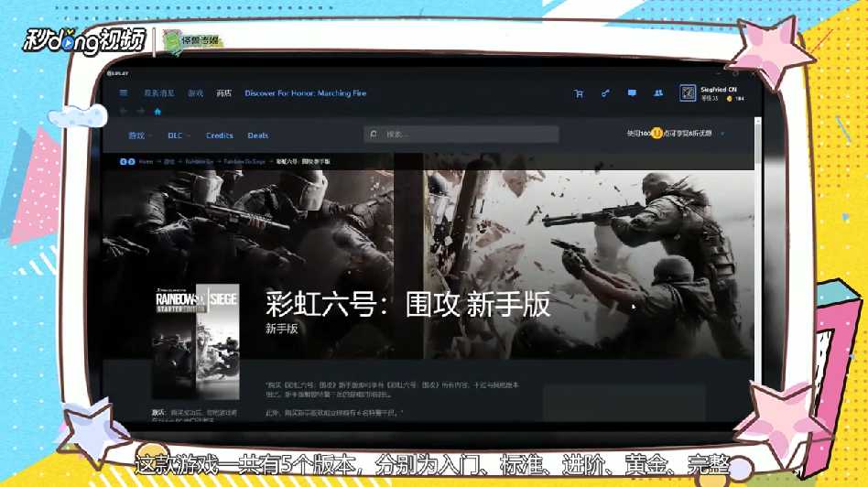Click the Home breadcrumb link
The image size is (868, 487).
(x=146, y=162)
